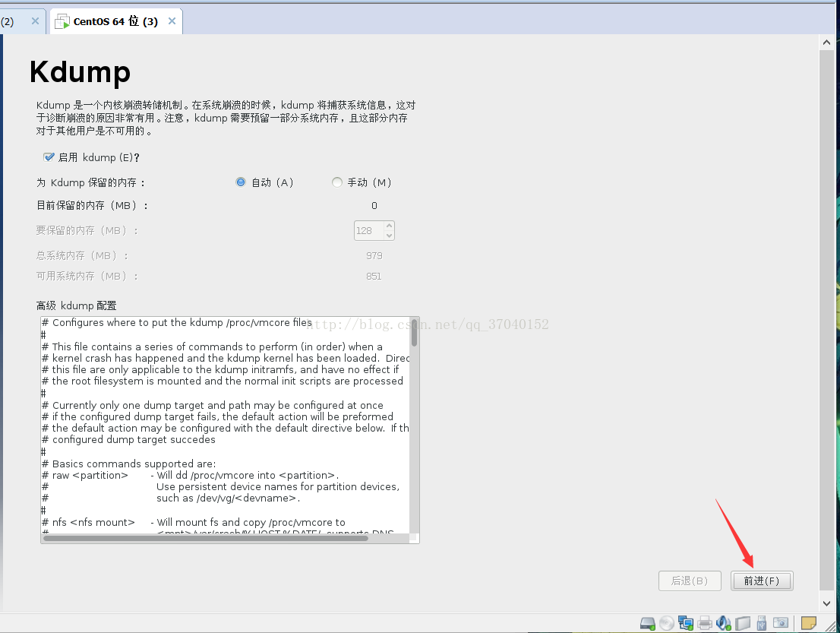This screenshot has width=840, height=633.
Task: Click the 为 Kdump 保留的内存 label
Action: point(91,183)
